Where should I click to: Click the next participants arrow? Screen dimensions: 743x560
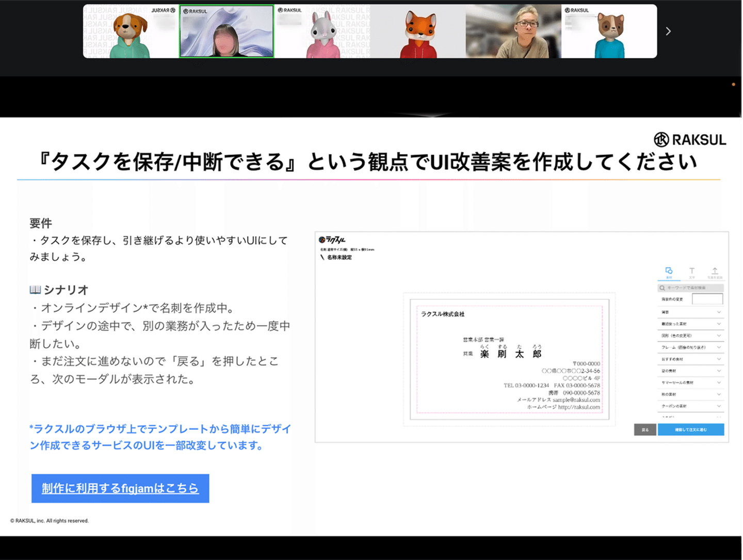pyautogui.click(x=668, y=31)
